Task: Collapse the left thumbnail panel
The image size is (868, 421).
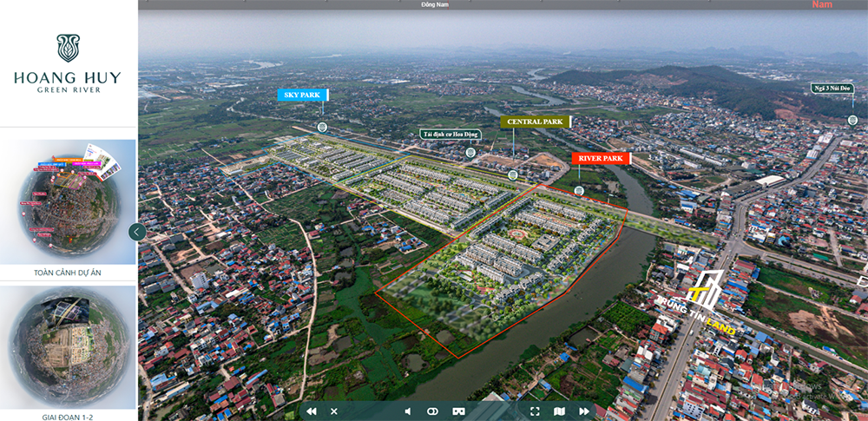Action: tap(137, 232)
